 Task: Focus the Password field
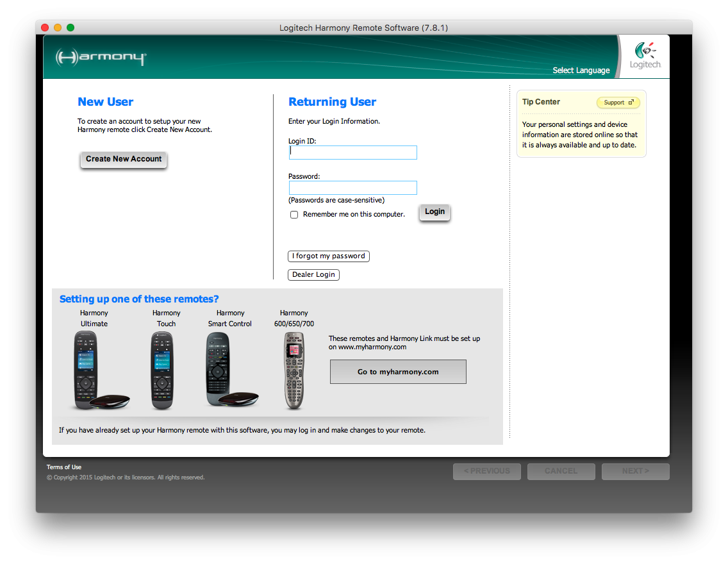353,188
